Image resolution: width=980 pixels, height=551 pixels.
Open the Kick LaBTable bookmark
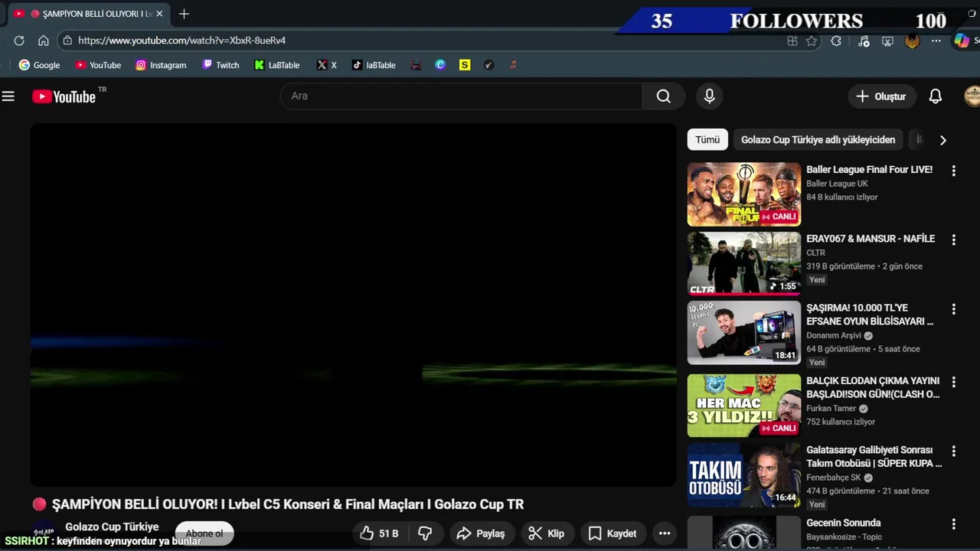tap(277, 65)
